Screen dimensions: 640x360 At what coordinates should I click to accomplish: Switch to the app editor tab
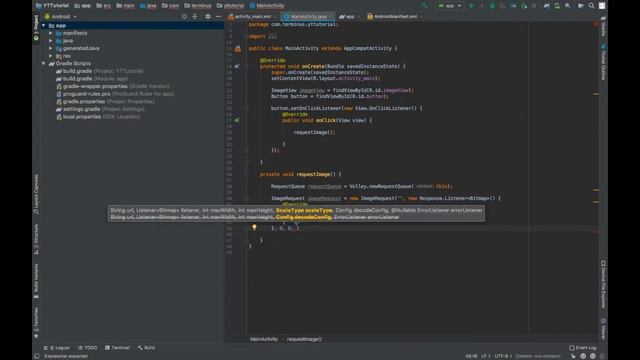click(x=349, y=17)
